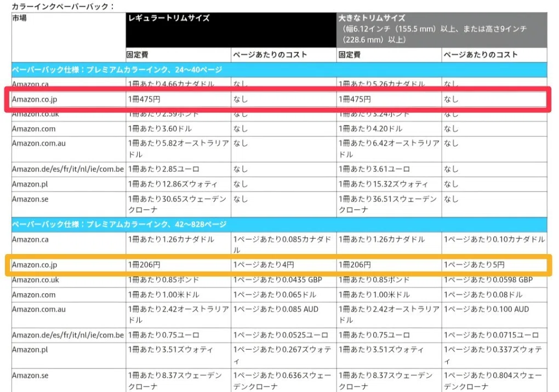Select the 24〜40ページ section header row
Image resolution: width=559 pixels, height=392 pixels.
(279, 70)
